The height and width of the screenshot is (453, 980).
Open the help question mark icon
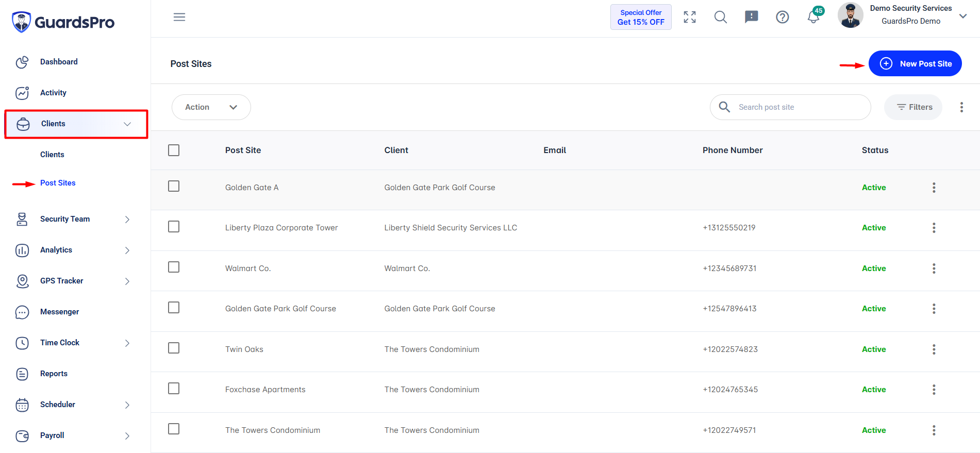[783, 17]
